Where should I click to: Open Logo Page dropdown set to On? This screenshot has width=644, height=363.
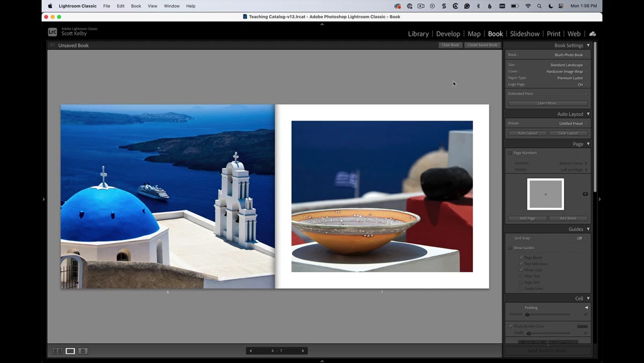(x=582, y=84)
